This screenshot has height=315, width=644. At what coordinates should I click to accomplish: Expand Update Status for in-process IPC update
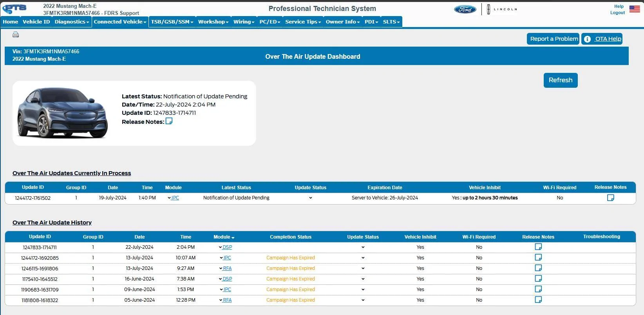pyautogui.click(x=311, y=198)
